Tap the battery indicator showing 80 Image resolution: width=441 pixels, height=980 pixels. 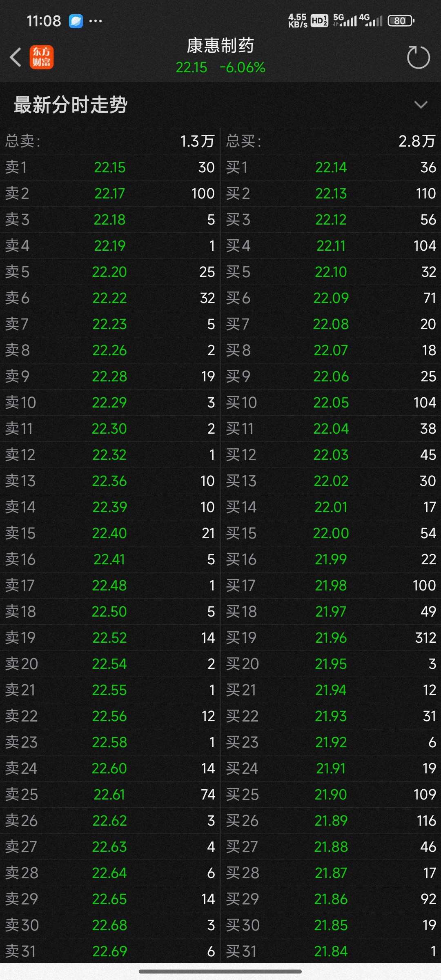401,21
